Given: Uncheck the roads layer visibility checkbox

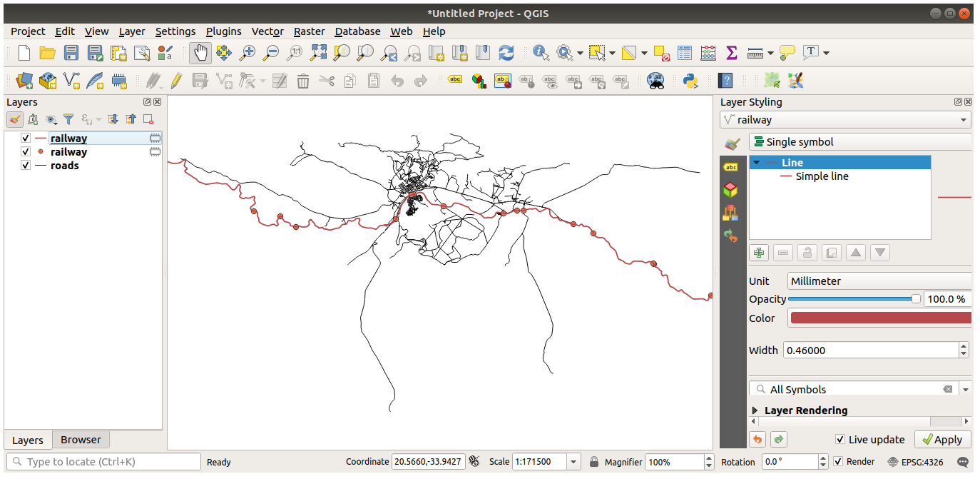Looking at the screenshot, I should pos(26,166).
